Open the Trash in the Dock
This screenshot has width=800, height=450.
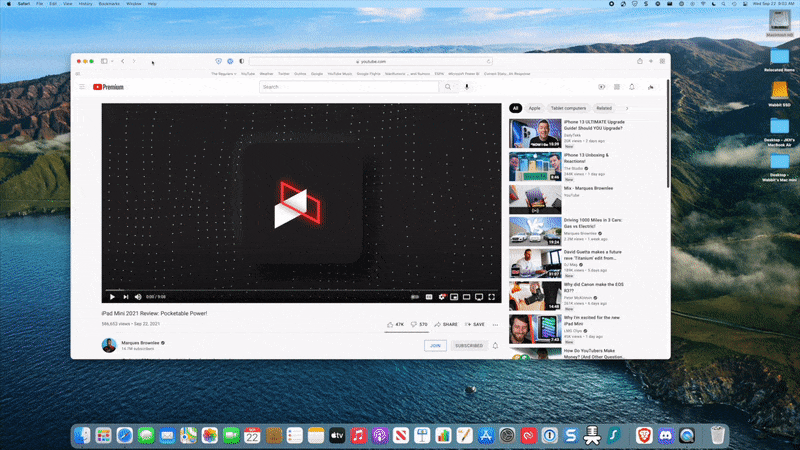coord(717,436)
